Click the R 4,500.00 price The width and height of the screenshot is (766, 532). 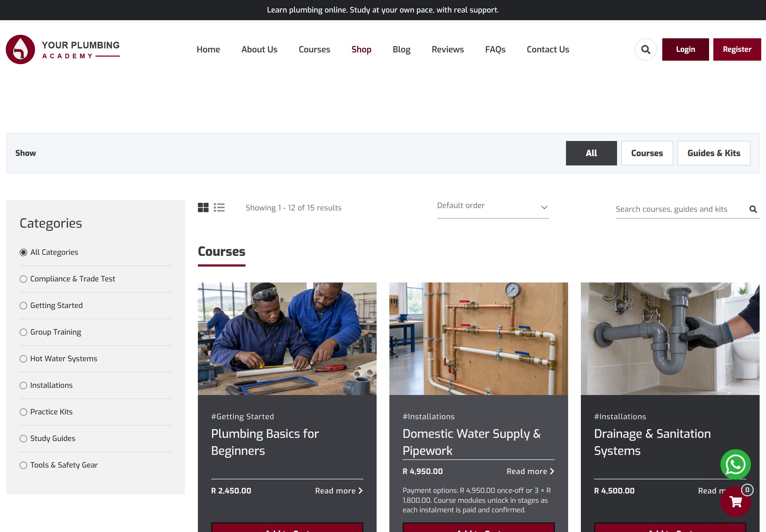[614, 491]
